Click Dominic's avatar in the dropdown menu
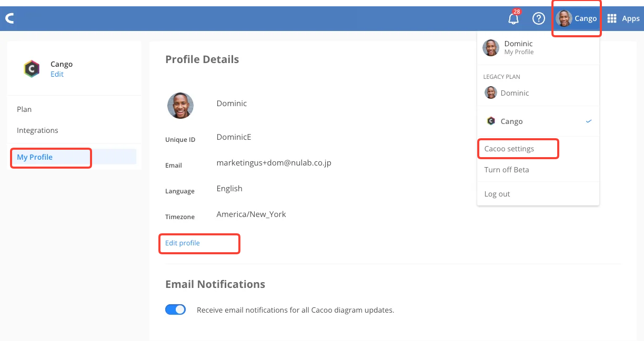 tap(490, 47)
